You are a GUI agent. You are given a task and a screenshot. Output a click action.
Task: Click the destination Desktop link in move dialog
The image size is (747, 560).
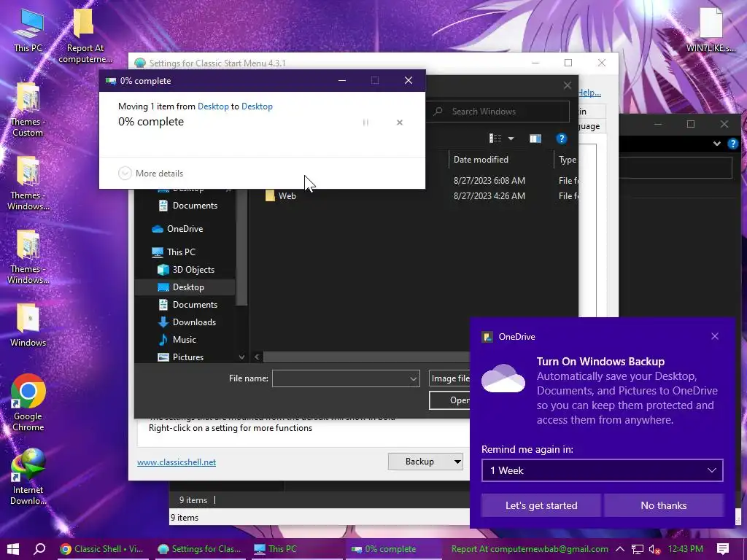pos(257,106)
